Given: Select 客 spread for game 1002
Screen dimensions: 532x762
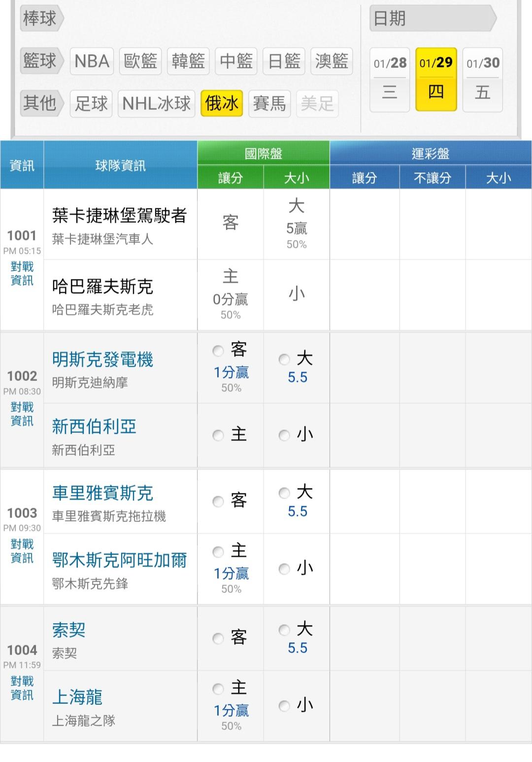Looking at the screenshot, I should point(218,350).
